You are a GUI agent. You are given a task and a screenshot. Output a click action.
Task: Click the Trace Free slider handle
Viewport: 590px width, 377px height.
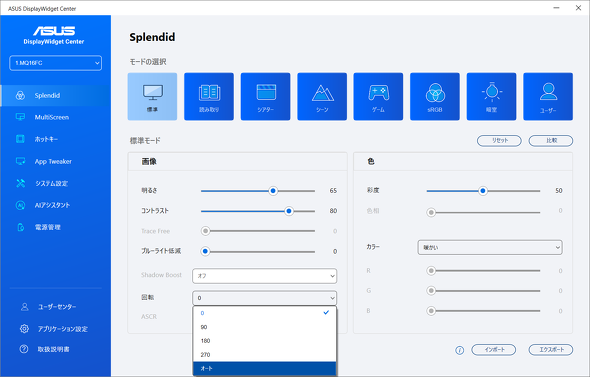[x=205, y=231]
